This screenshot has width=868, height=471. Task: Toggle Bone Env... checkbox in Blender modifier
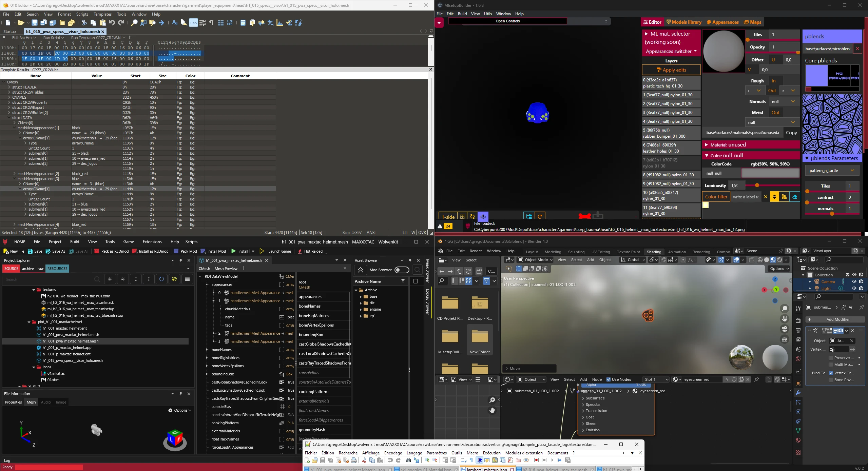831,380
